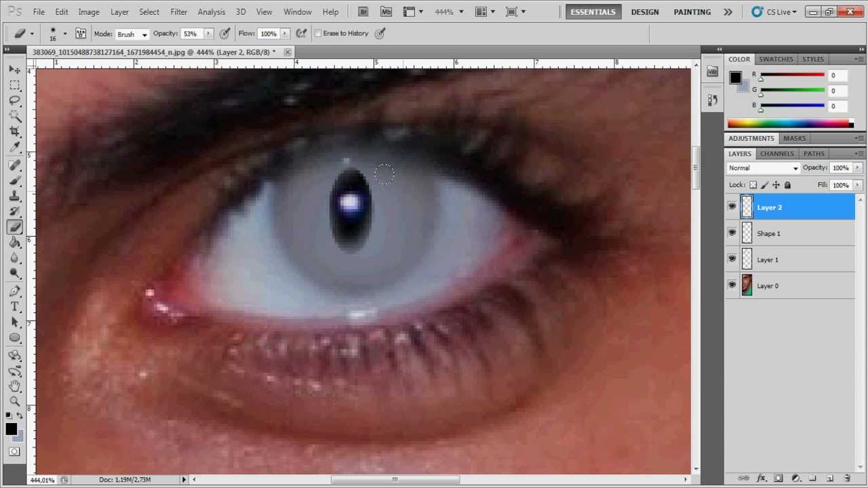Toggle the Brush panel icon
Image resolution: width=868 pixels, height=488 pixels.
coord(80,33)
